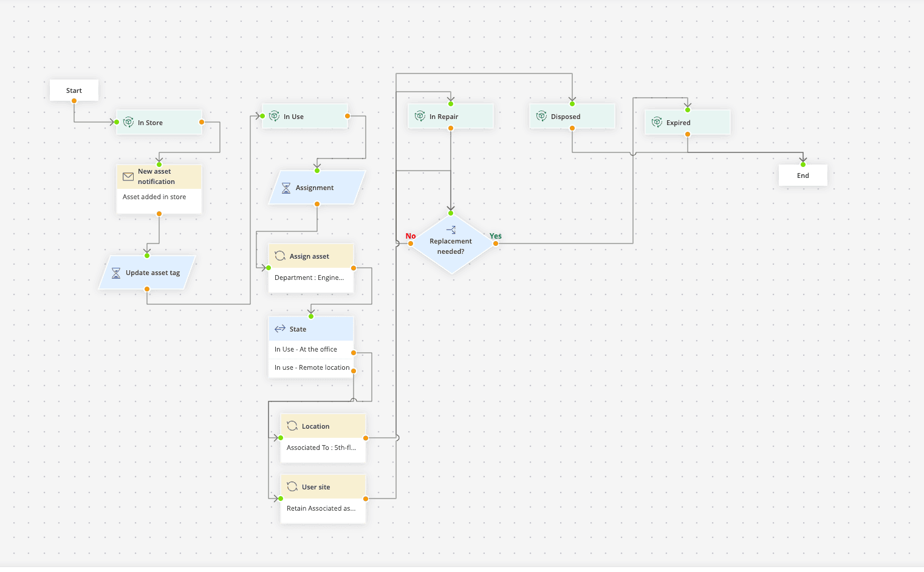Click the double-arrow icon in the State node
Screen dimensions: 924x572
(x=280, y=329)
